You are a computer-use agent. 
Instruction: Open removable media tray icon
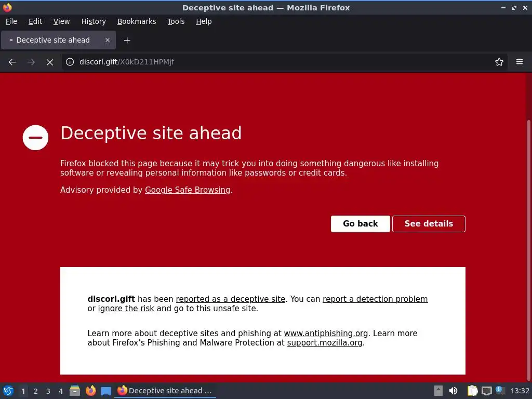pyautogui.click(x=438, y=391)
